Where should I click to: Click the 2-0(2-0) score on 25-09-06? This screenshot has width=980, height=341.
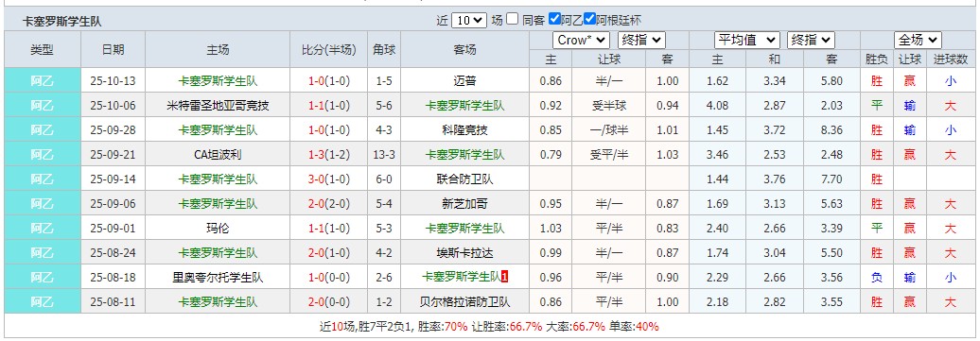tap(329, 204)
